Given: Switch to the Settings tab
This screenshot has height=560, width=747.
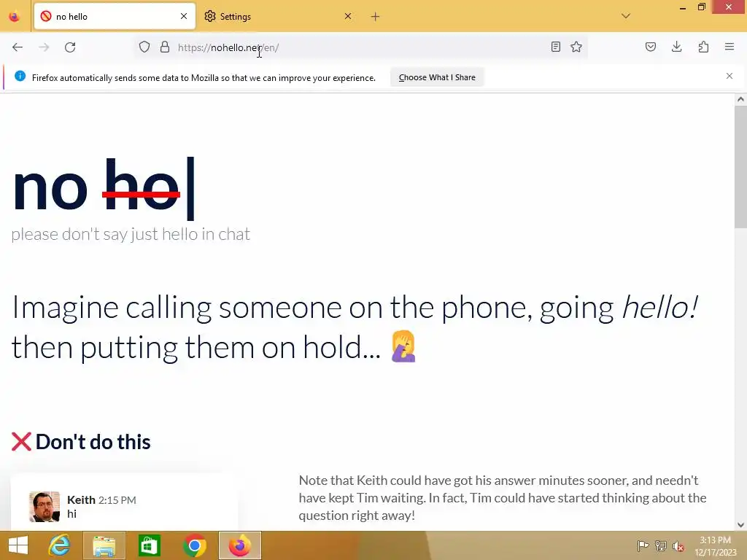Looking at the screenshot, I should [x=270, y=17].
